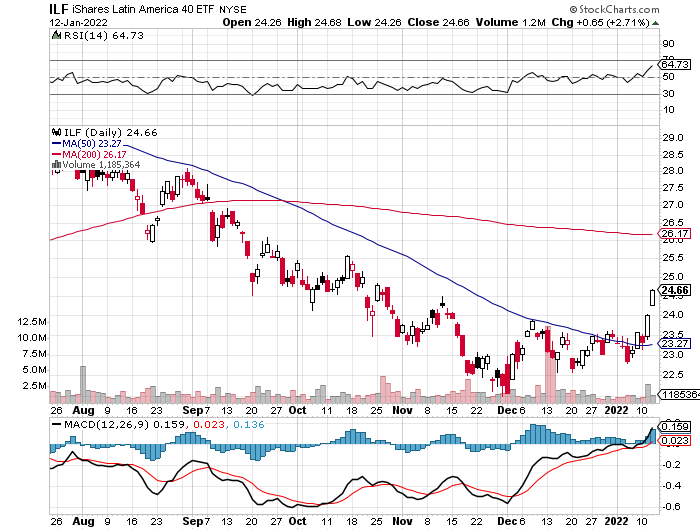The width and height of the screenshot is (700, 530).
Task: Click the 12.5M volume axis label
Action: pyautogui.click(x=32, y=321)
